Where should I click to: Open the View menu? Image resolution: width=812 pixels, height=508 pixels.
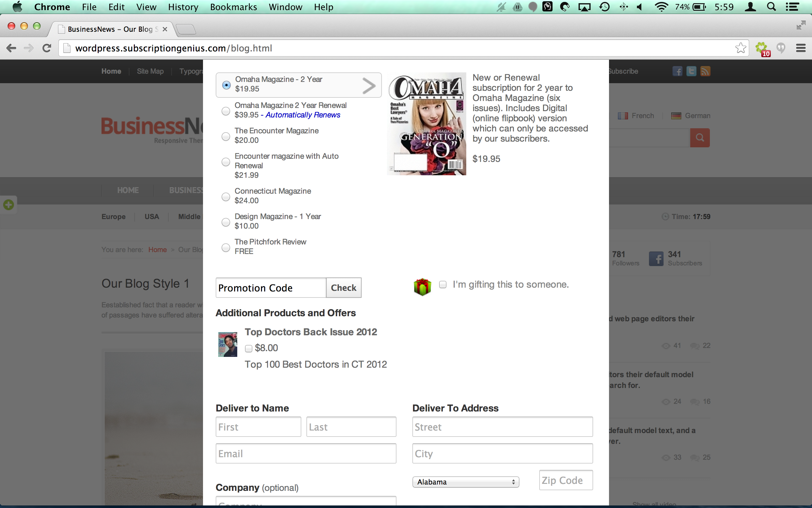click(x=146, y=7)
